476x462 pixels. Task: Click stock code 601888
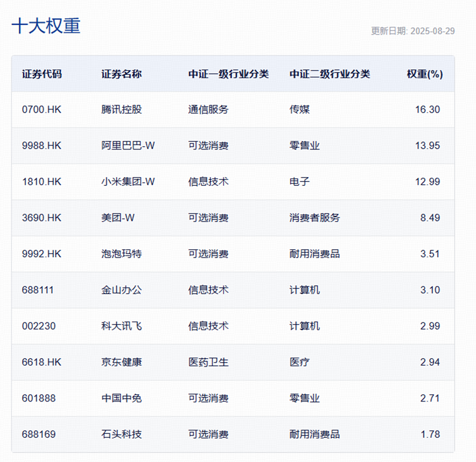tap(39, 398)
